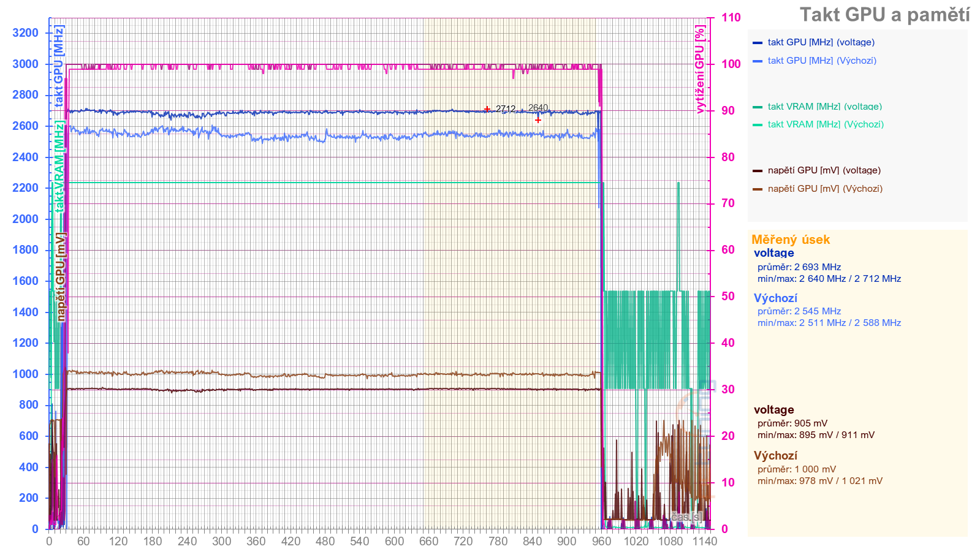This screenshot has height=549, width=980.
Task: Click the 110 tick on the right axis
Action: [x=731, y=18]
